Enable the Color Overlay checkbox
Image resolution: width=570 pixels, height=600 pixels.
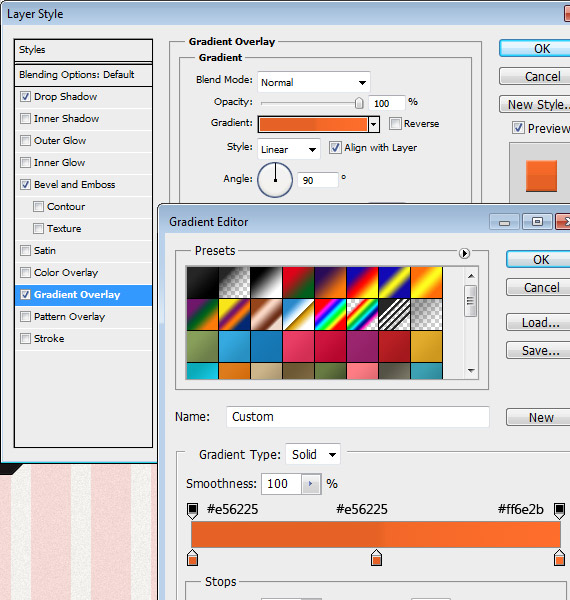point(25,272)
